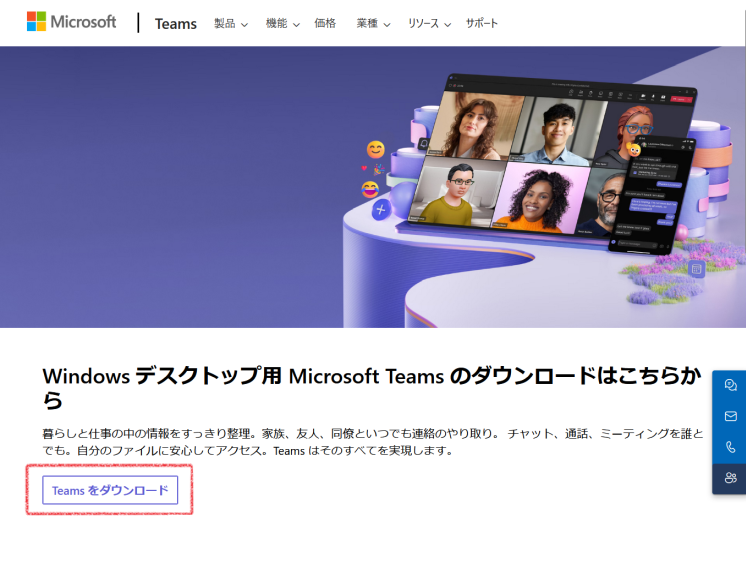The image size is (746, 569).
Task: Expand the 製品 dropdown menu
Action: click(231, 23)
